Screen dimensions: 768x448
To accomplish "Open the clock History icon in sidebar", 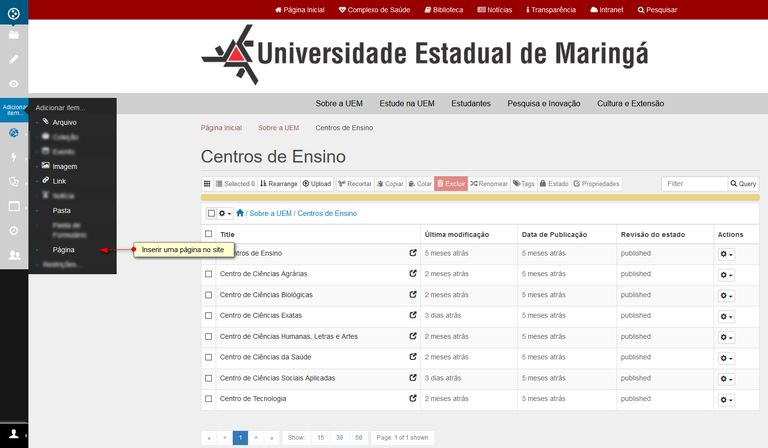I will click(x=14, y=231).
